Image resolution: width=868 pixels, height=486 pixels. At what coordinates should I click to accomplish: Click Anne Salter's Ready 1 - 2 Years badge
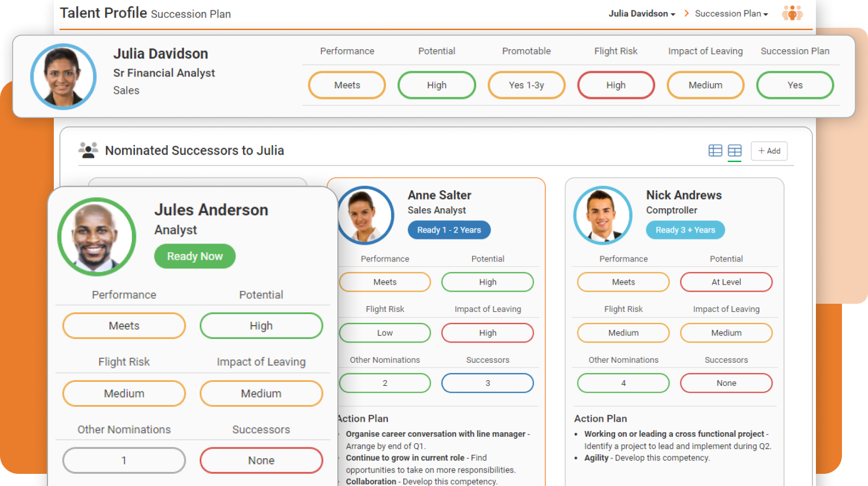tap(449, 230)
